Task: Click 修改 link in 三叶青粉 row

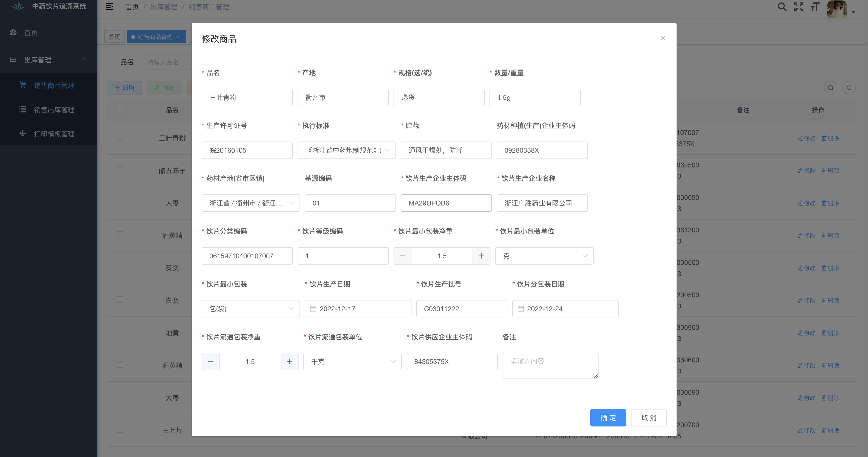Action: pos(806,138)
